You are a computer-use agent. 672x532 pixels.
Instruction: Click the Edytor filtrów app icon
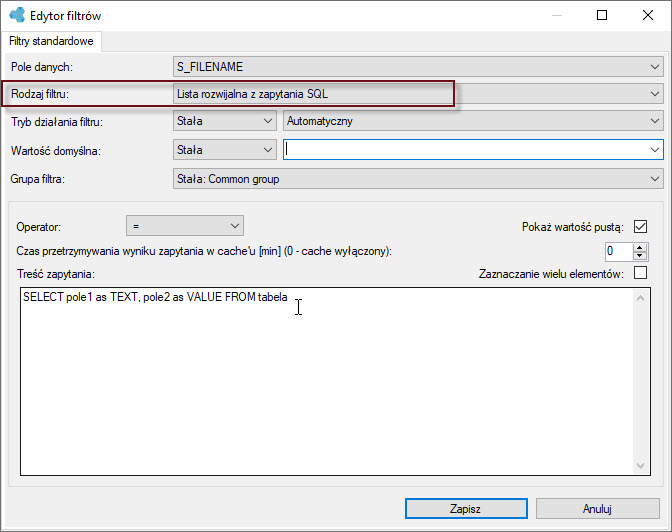click(x=17, y=15)
